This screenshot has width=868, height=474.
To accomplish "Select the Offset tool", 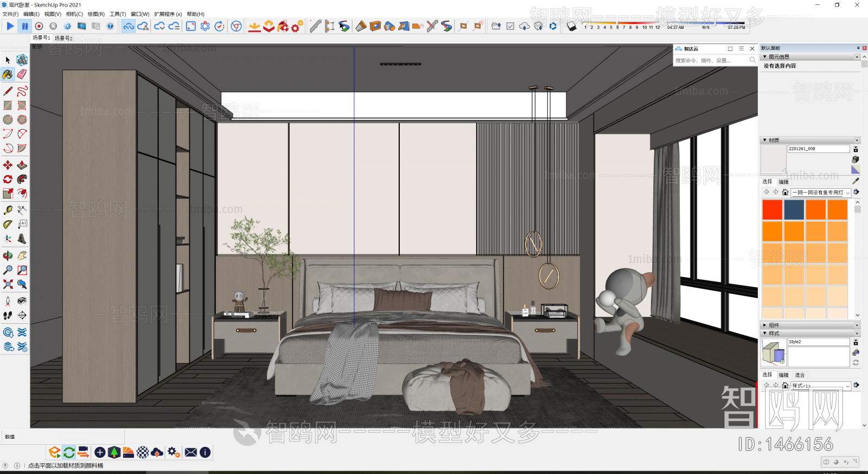I will (x=22, y=194).
